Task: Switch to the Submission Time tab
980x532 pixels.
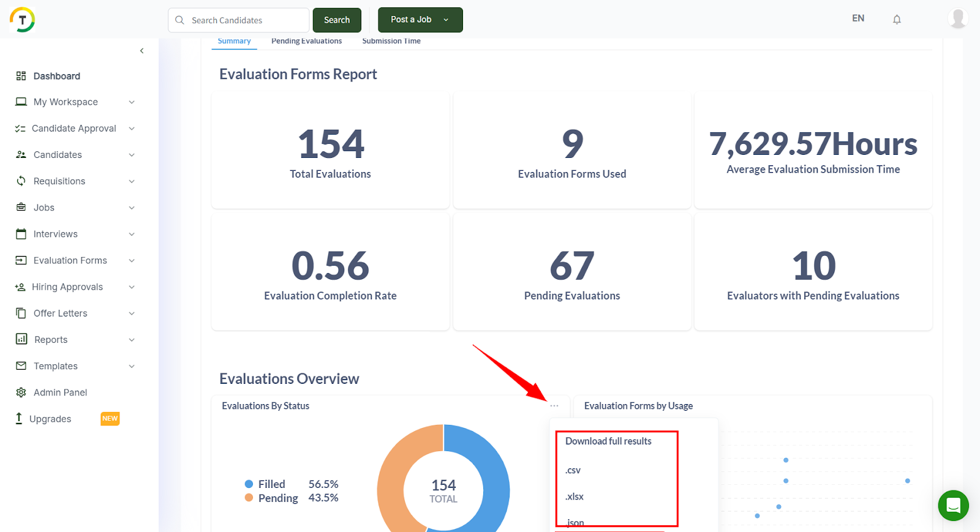Action: coord(391,41)
